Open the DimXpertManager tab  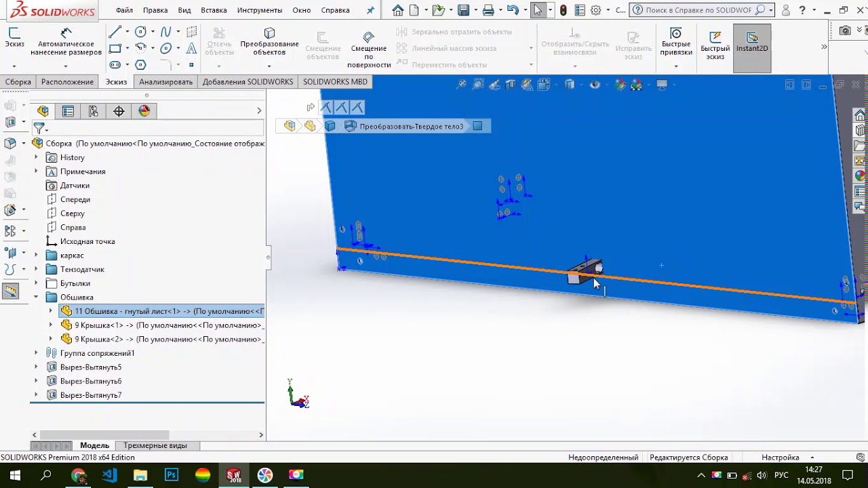point(119,111)
